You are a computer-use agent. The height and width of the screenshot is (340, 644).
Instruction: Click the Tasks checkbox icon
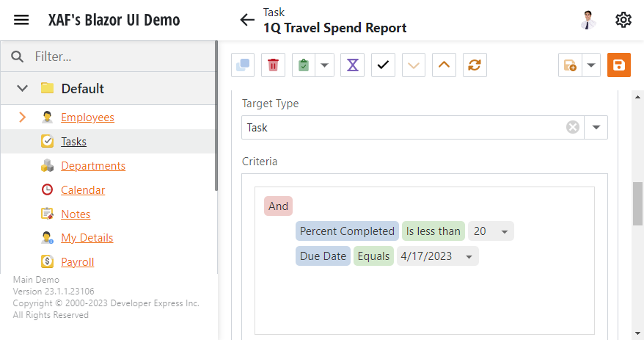point(47,142)
